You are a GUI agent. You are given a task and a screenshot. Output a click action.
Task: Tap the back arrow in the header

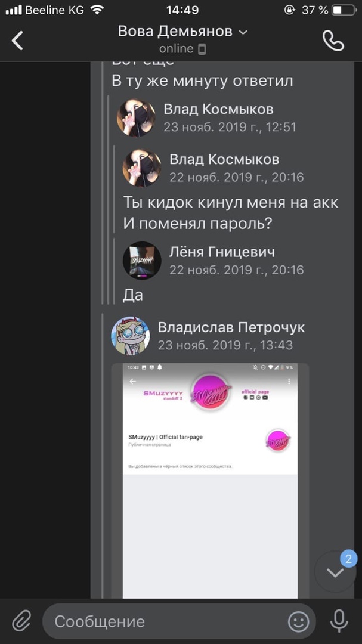(x=17, y=41)
